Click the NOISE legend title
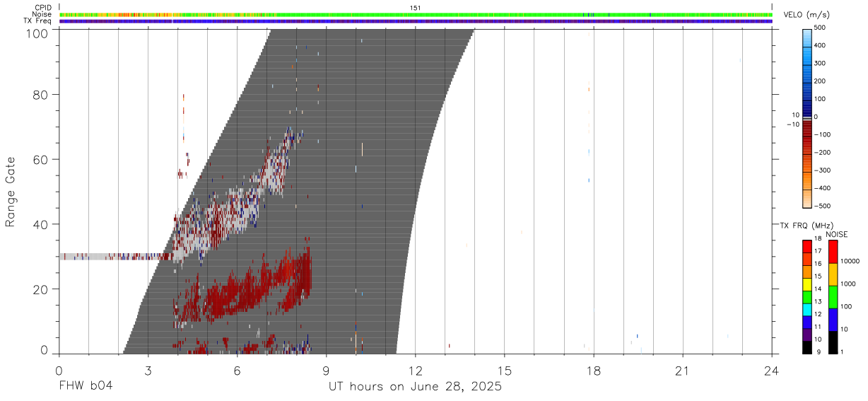This screenshot has height=401, width=868. (837, 234)
